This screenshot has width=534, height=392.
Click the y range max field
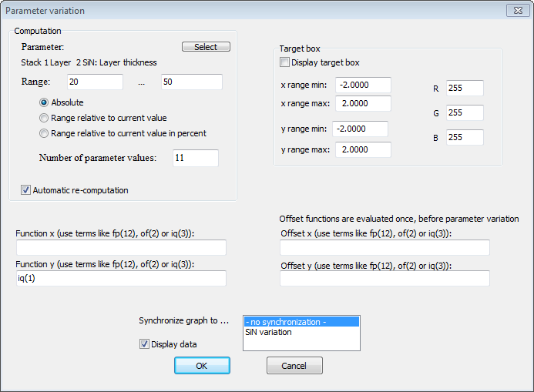click(363, 149)
